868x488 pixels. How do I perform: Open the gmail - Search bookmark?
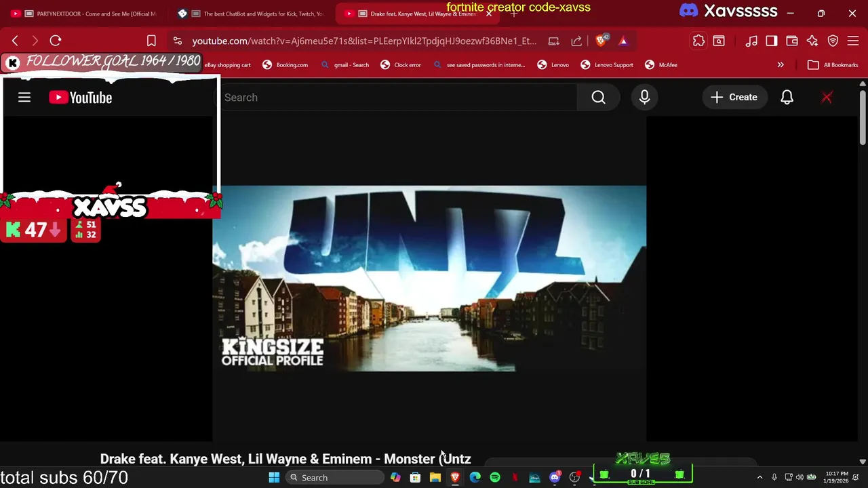[344, 65]
